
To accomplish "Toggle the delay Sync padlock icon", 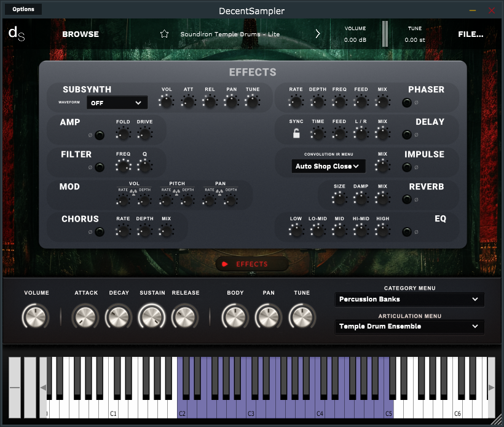I will [x=296, y=134].
